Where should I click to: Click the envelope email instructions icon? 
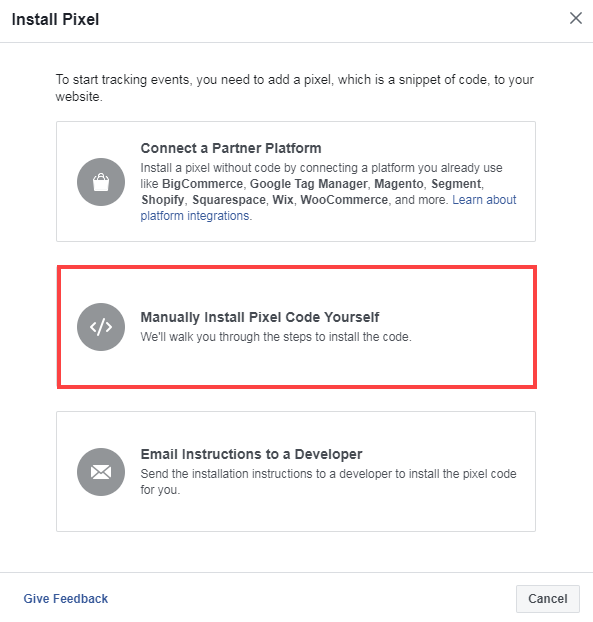tap(101, 472)
